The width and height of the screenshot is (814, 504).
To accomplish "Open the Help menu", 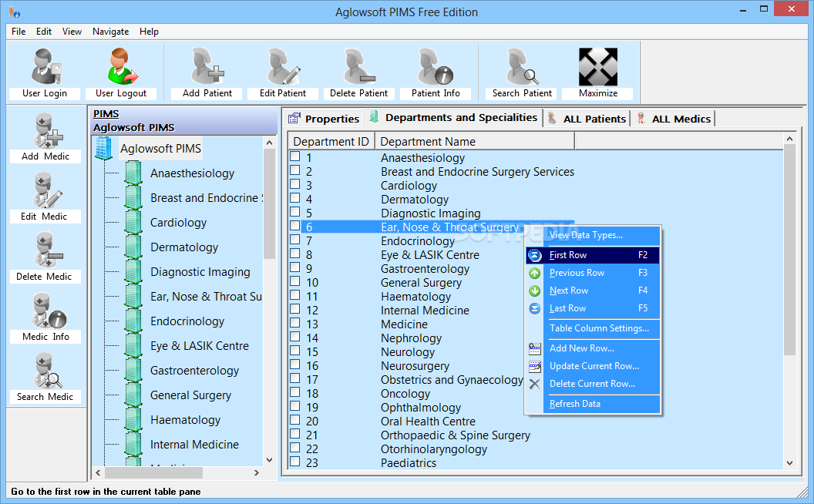I will click(149, 31).
